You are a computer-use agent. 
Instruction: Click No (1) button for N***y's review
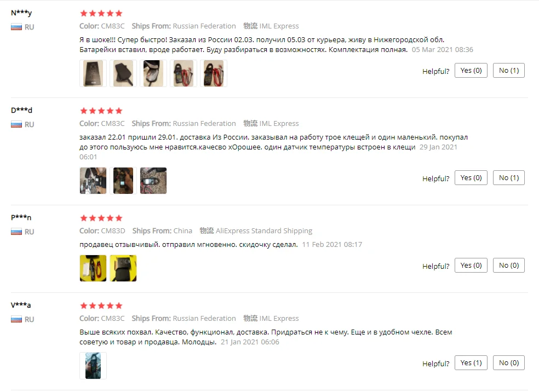click(x=509, y=71)
